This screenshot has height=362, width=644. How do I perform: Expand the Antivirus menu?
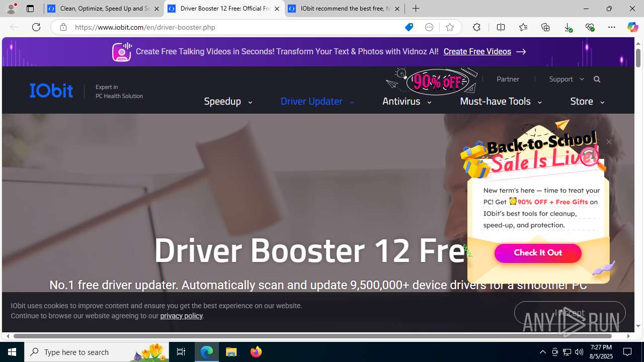pos(407,102)
